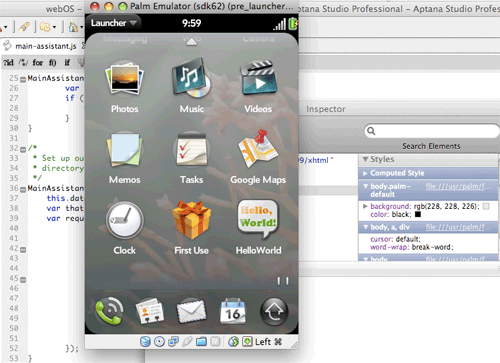Open the folder dropdown in Aptana toolbar
Image resolution: width=500 pixels, height=363 pixels.
point(54,27)
